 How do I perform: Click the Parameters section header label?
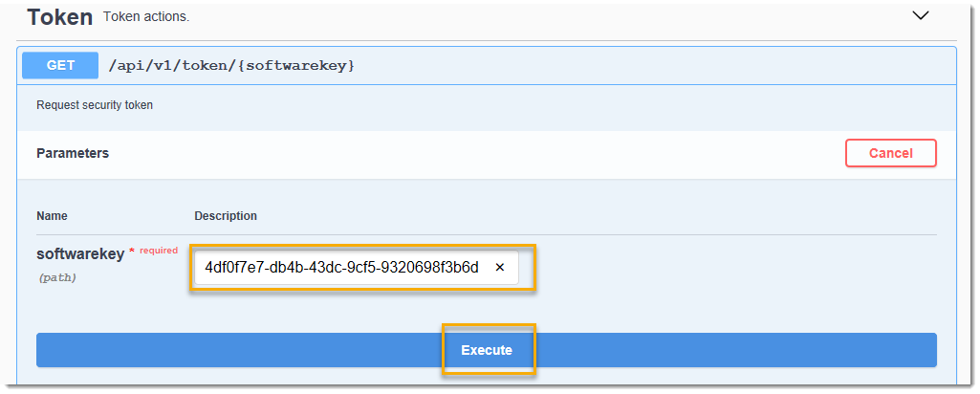tap(73, 153)
